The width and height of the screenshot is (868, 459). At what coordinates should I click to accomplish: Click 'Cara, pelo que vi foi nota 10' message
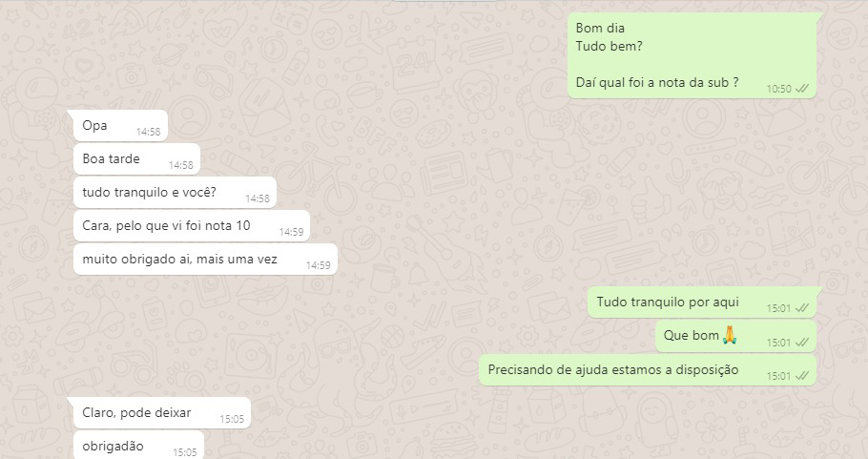(x=192, y=226)
